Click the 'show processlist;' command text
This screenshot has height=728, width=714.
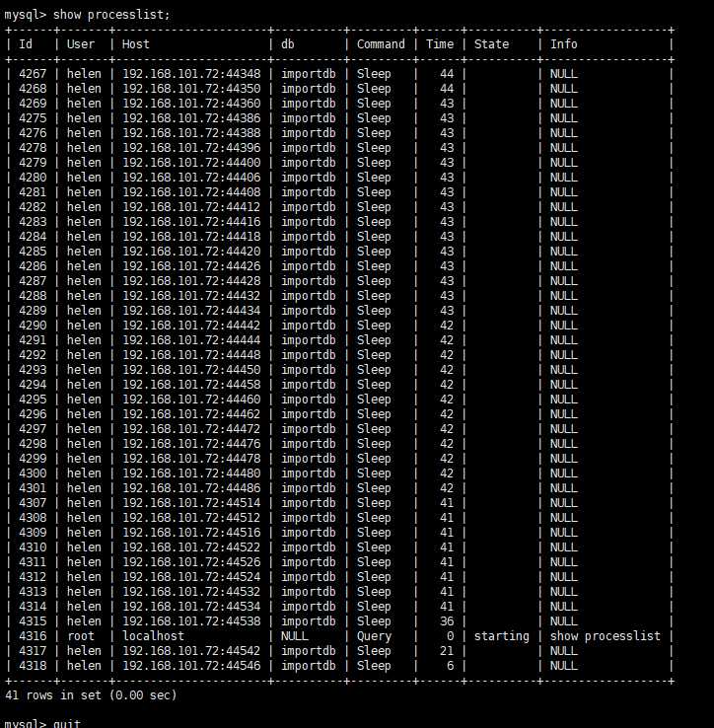[111, 15]
